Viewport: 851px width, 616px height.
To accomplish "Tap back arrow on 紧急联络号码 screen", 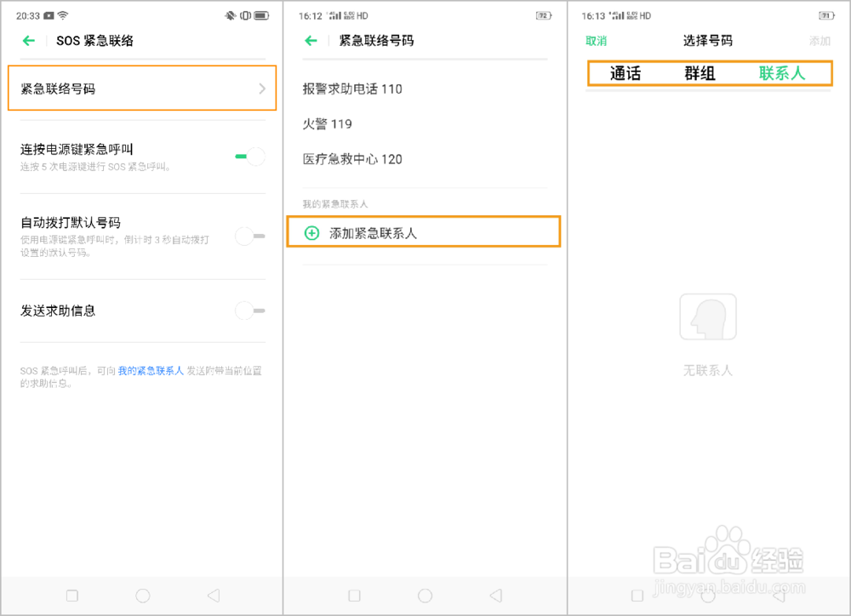I will (x=311, y=41).
